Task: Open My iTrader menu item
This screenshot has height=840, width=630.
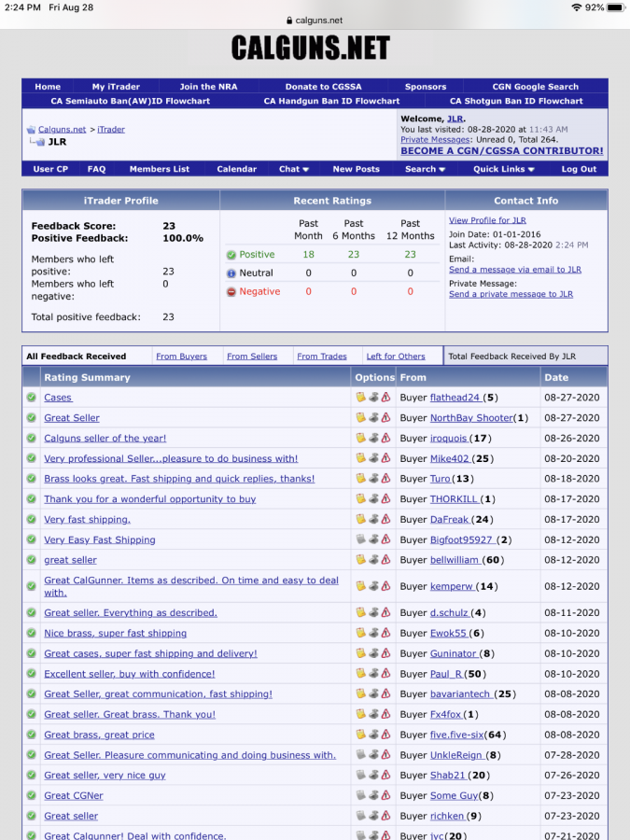Action: click(116, 86)
